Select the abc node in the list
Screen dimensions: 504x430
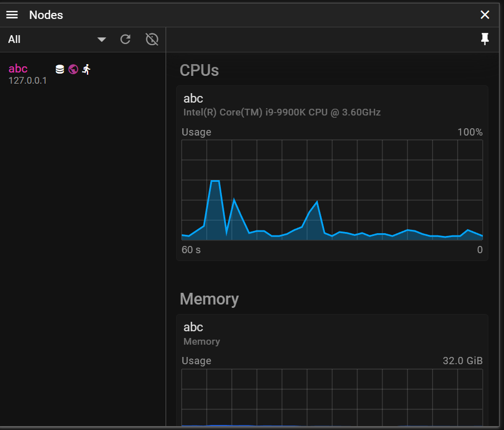(83, 74)
